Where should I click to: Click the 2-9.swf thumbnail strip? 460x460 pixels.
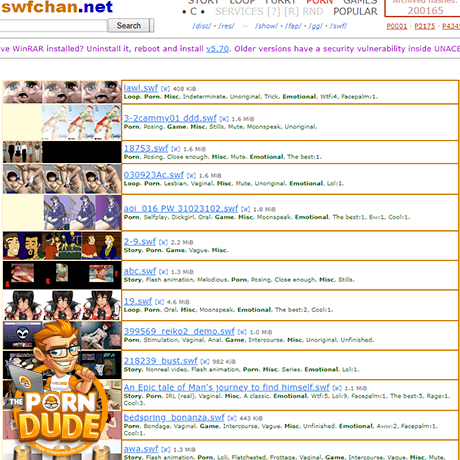click(x=62, y=246)
